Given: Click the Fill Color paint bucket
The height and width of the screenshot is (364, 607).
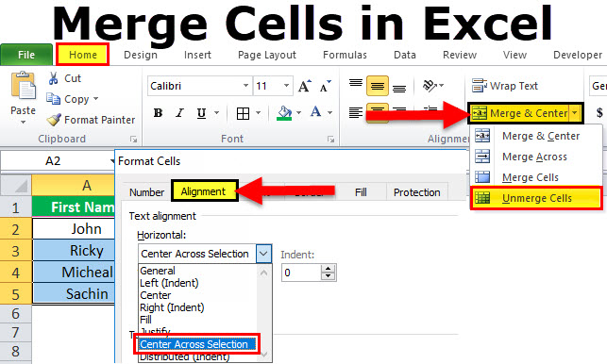Looking at the screenshot, I should tap(284, 113).
